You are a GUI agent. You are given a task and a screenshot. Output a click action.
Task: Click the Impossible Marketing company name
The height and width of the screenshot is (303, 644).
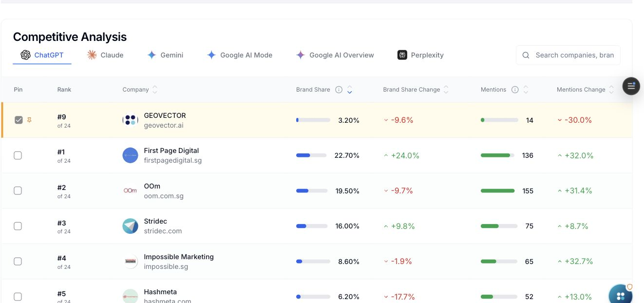click(179, 257)
